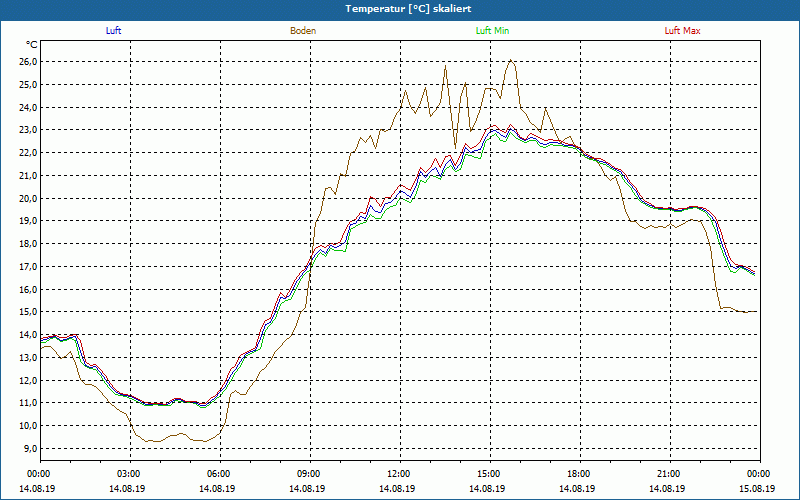Click the '09:00' time axis label
The height and width of the screenshot is (500, 800).
311,474
